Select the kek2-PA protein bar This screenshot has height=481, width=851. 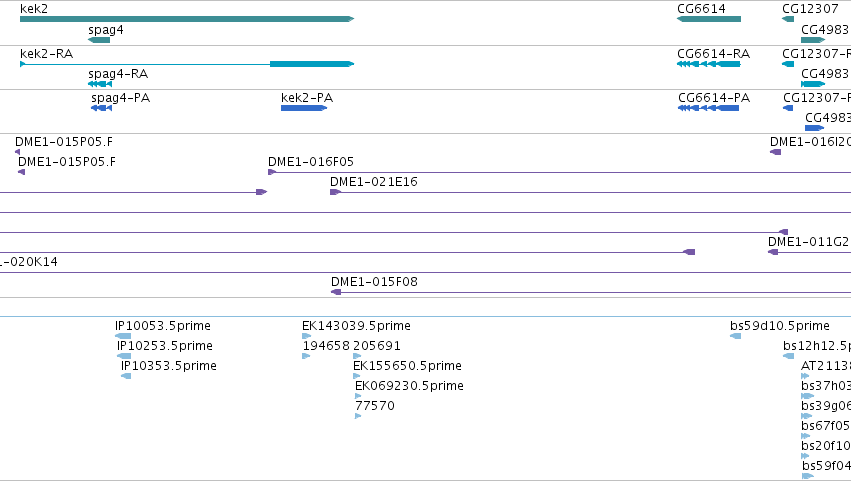(x=304, y=108)
